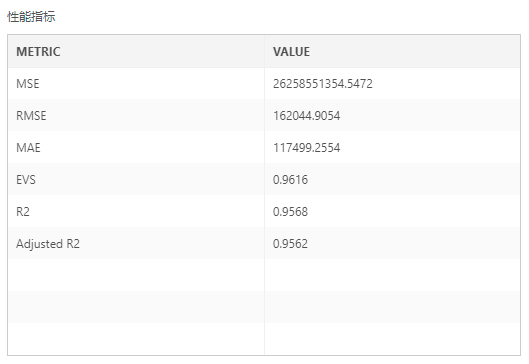
Task: Click the METRIC column header
Action: (38, 52)
